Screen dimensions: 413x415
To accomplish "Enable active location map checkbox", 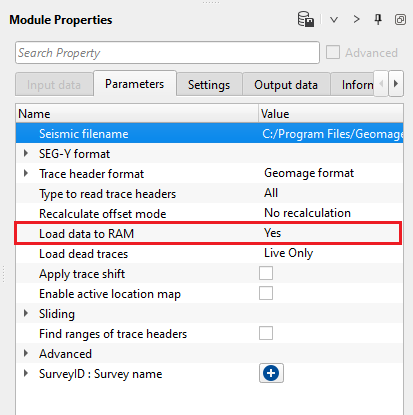I will coord(266,293).
